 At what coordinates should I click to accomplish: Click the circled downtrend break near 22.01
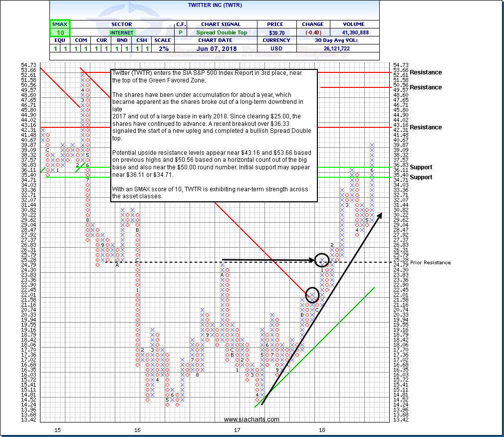312,295
